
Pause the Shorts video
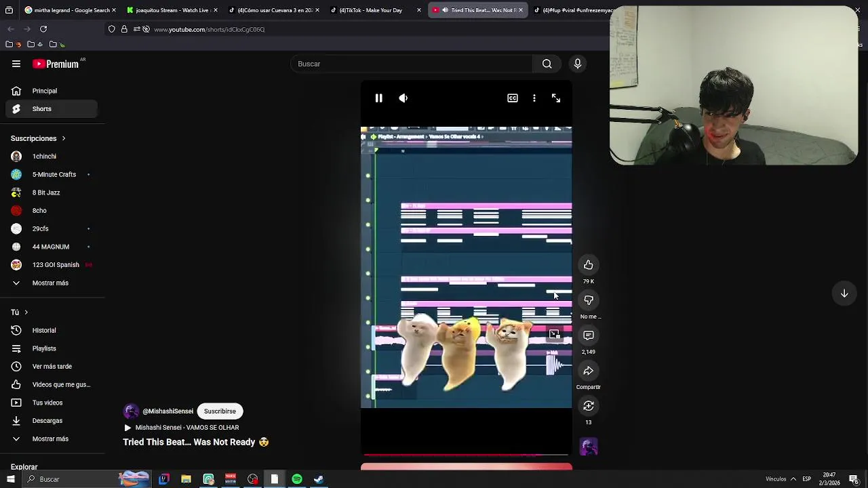click(x=378, y=98)
